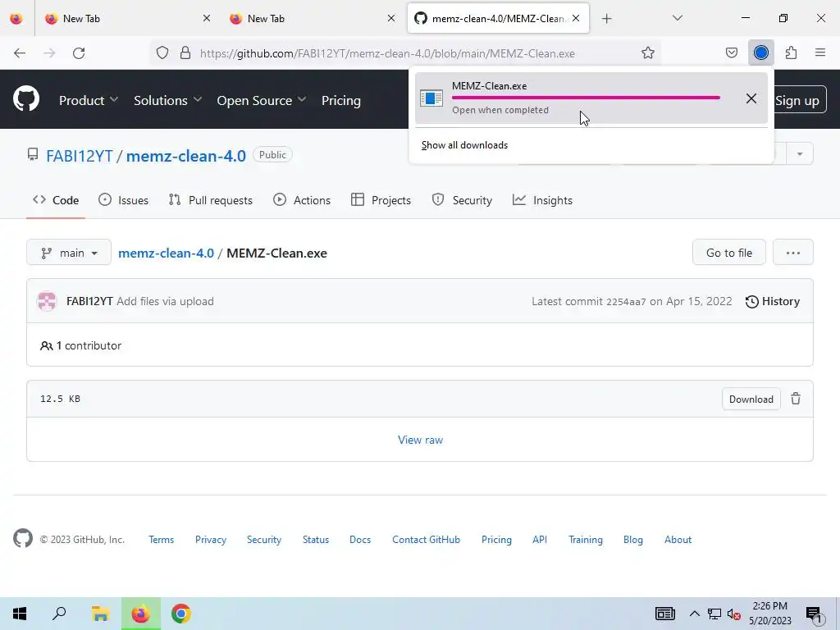The image size is (840, 630).
Task: Bookmark this page with star icon
Action: 648,53
